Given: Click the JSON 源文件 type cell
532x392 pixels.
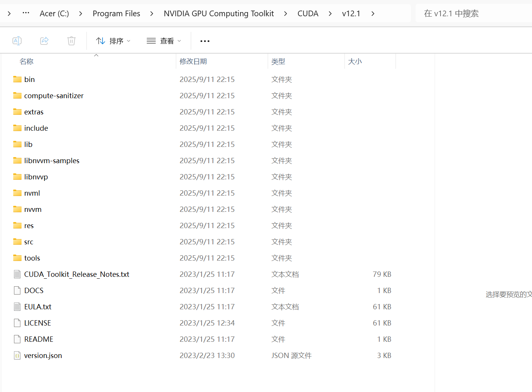Looking at the screenshot, I should click(x=292, y=355).
